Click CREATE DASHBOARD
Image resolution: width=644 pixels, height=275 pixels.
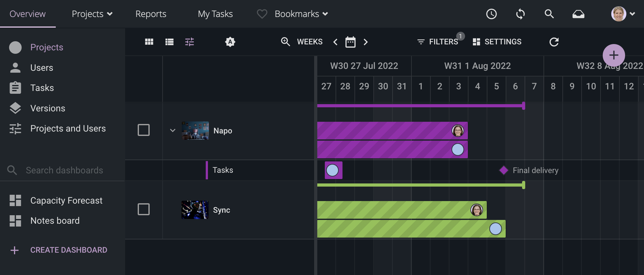point(68,250)
